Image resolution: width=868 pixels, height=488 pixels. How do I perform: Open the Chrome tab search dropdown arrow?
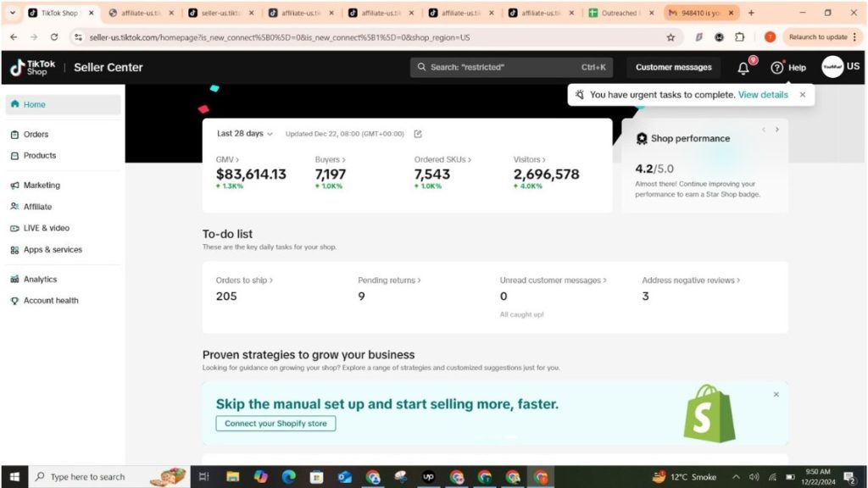[12, 13]
